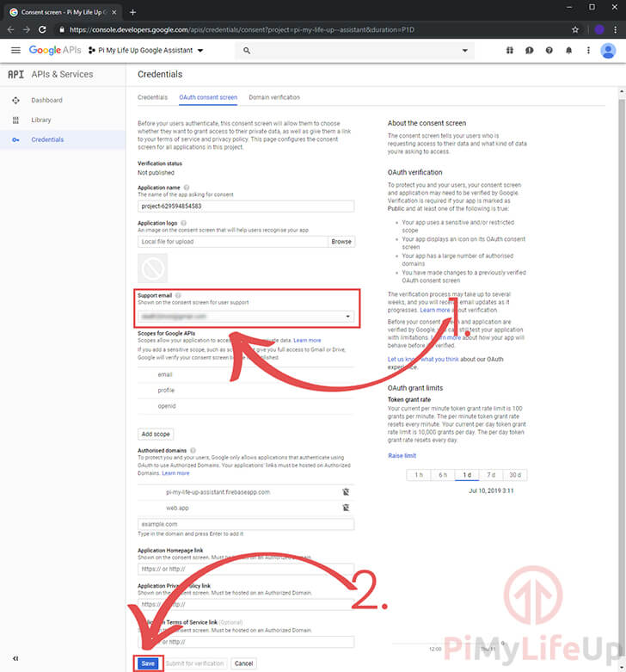Open the Scopes Learn more link
Viewport: 626px width, 672px height.
[x=307, y=340]
